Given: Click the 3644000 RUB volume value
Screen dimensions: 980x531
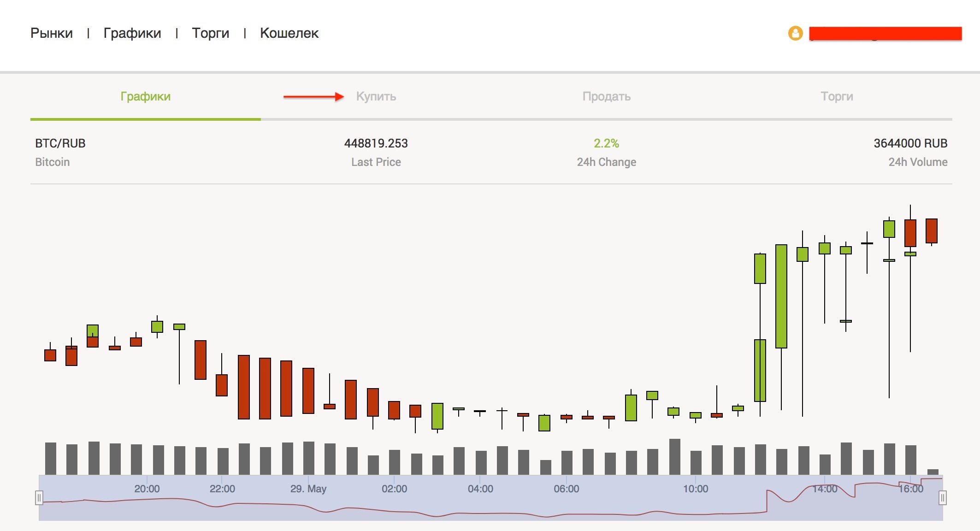Looking at the screenshot, I should click(910, 143).
